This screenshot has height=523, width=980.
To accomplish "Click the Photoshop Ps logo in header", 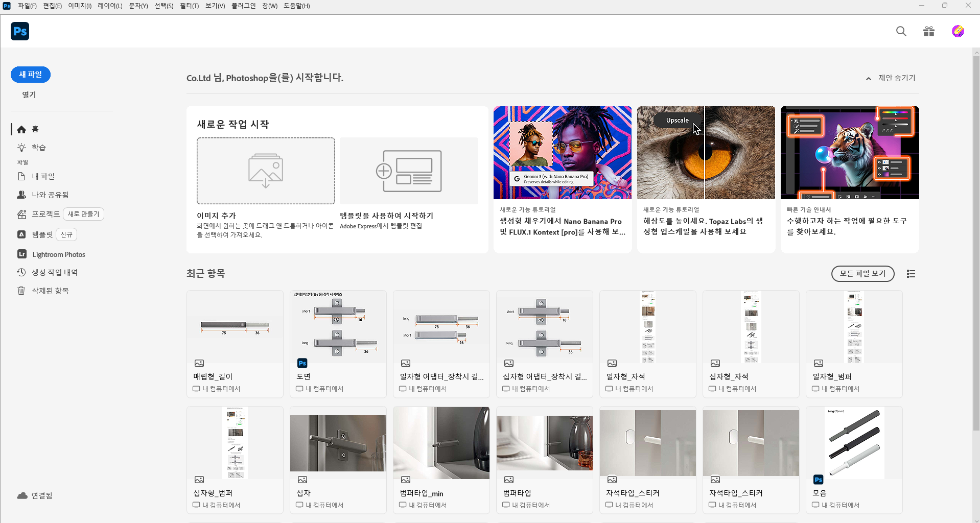I will click(20, 31).
